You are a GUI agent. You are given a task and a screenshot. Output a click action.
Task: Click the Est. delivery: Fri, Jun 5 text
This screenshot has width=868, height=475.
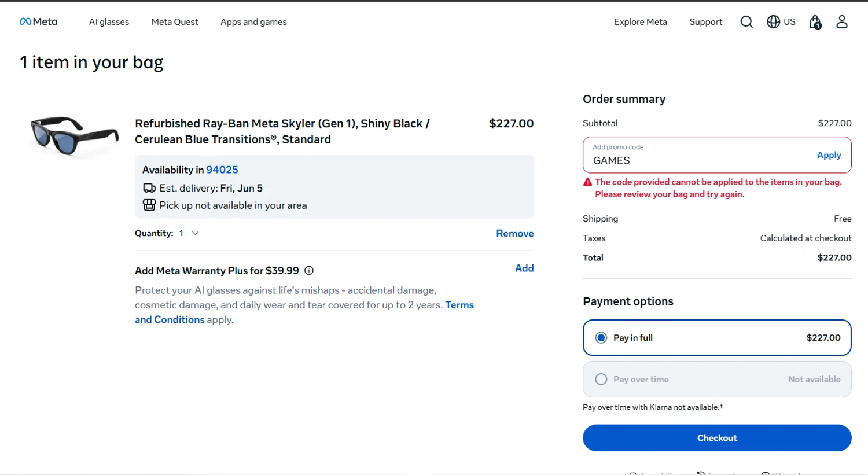(211, 188)
